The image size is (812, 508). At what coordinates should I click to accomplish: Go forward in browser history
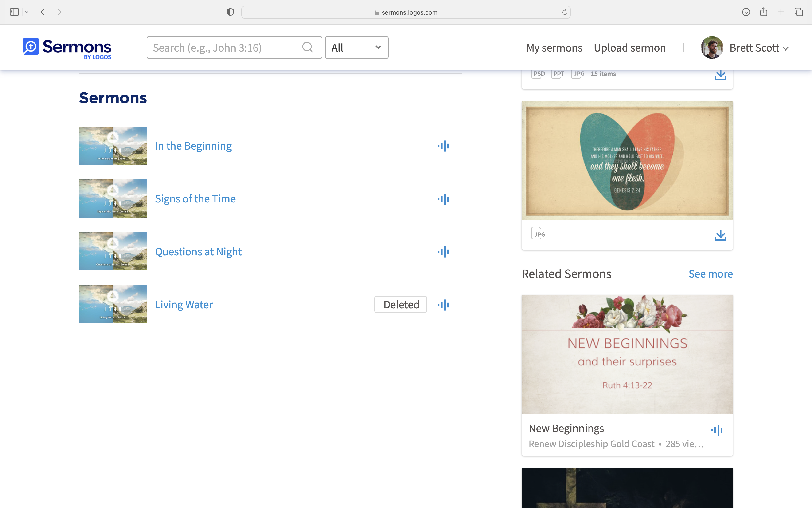[59, 12]
